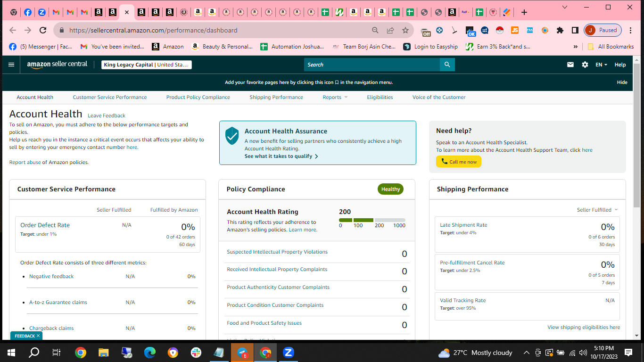644x362 pixels.
Task: Click the Chrome address bar URL
Action: (153, 30)
